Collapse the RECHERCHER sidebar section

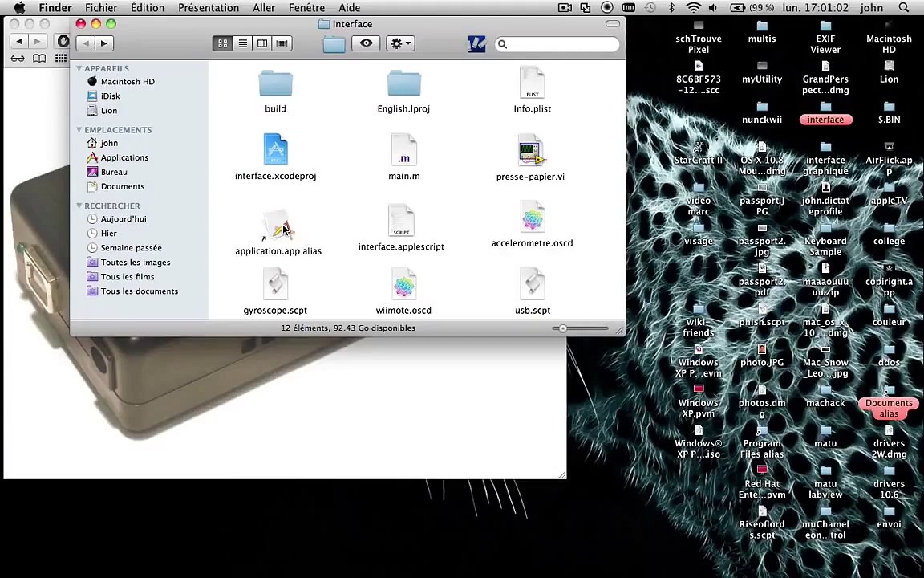pos(79,206)
